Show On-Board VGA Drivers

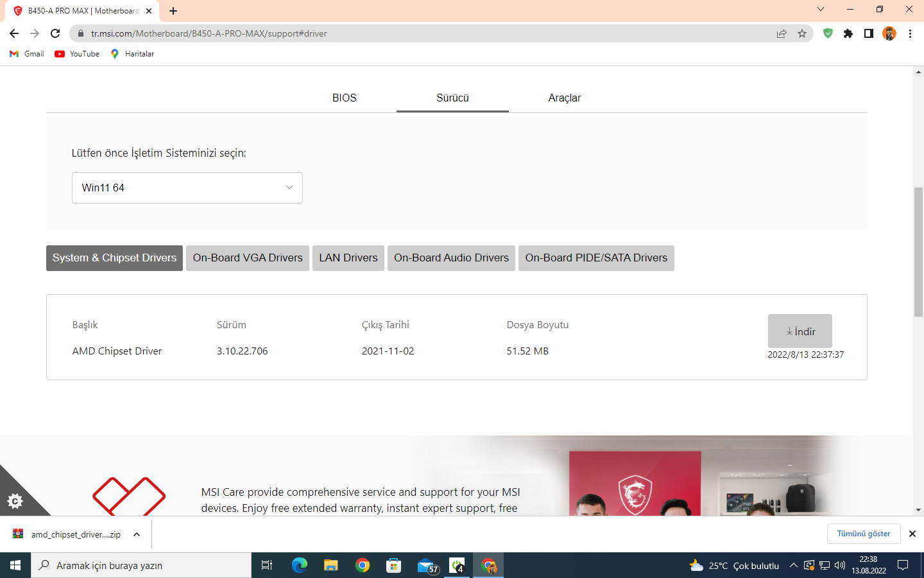coord(248,258)
